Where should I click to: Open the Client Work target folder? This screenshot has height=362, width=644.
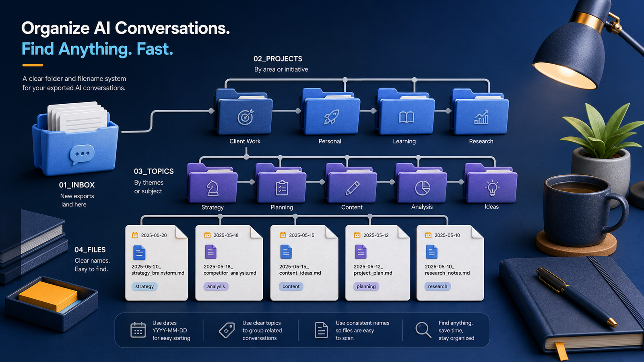point(244,112)
